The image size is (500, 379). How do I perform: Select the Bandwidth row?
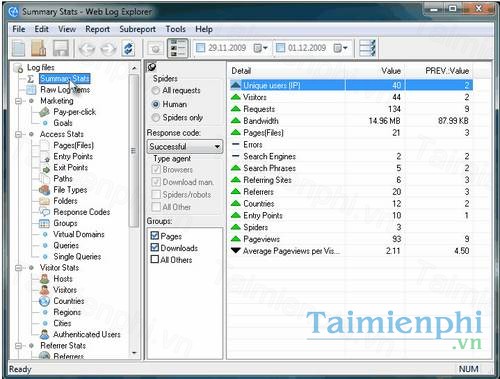pyautogui.click(x=351, y=121)
